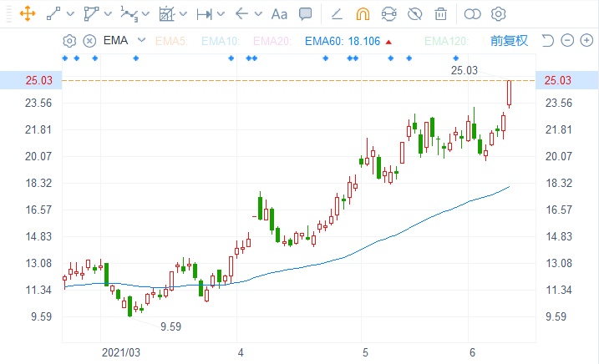
Task: Remove the EMA indicator with X icon
Action: tap(89, 41)
